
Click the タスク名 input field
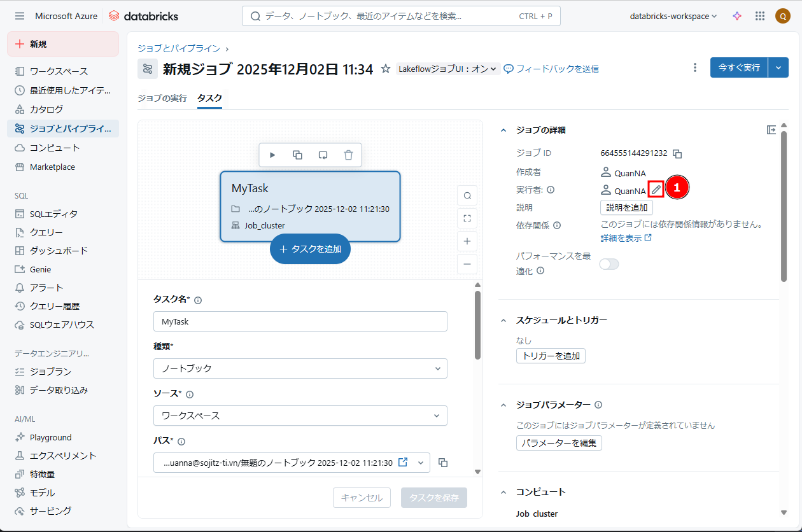(300, 321)
